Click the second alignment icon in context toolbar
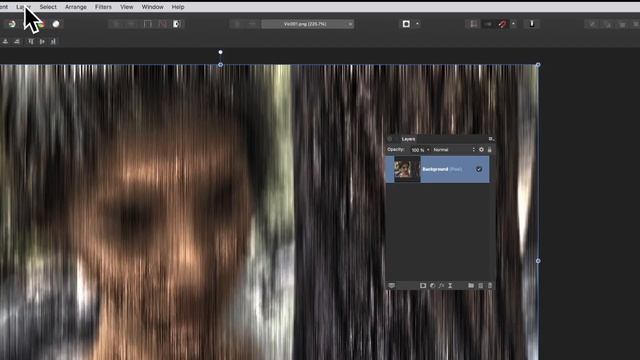The width and height of the screenshot is (640, 360). pos(17,41)
